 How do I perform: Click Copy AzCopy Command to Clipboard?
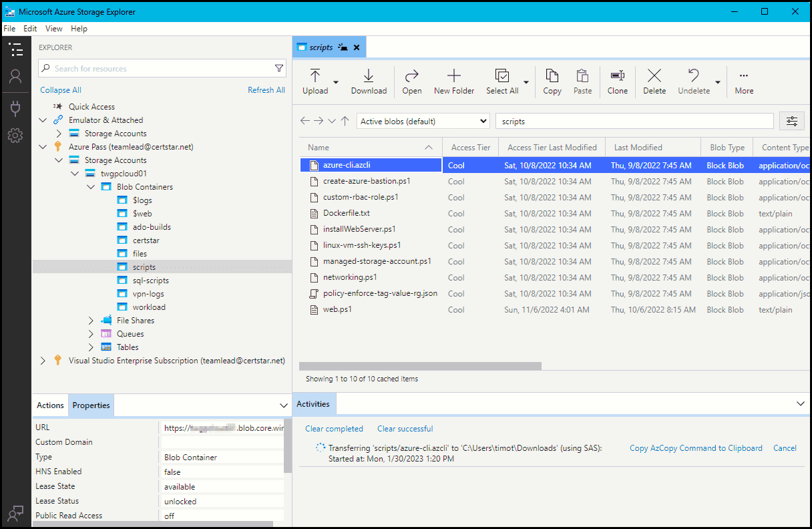pyautogui.click(x=696, y=448)
